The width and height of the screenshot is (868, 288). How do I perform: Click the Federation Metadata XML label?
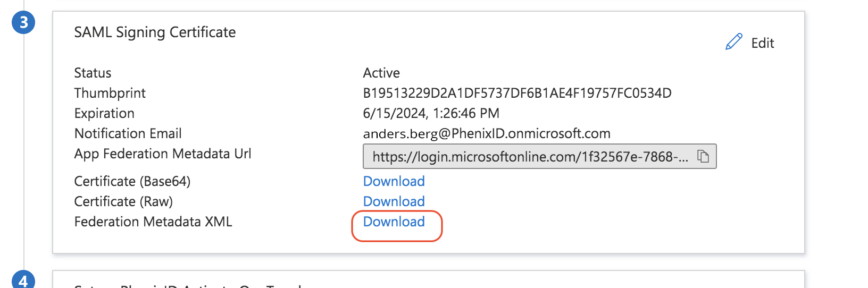tap(153, 222)
